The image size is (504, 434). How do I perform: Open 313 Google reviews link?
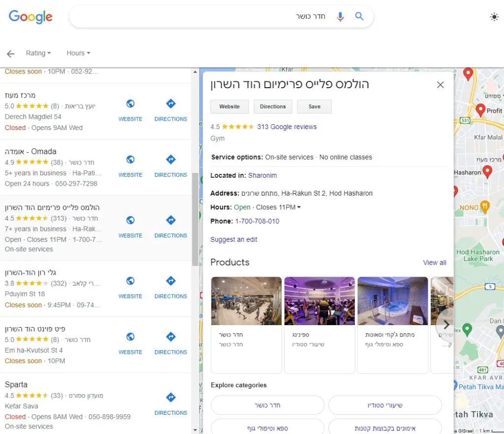pyautogui.click(x=287, y=127)
